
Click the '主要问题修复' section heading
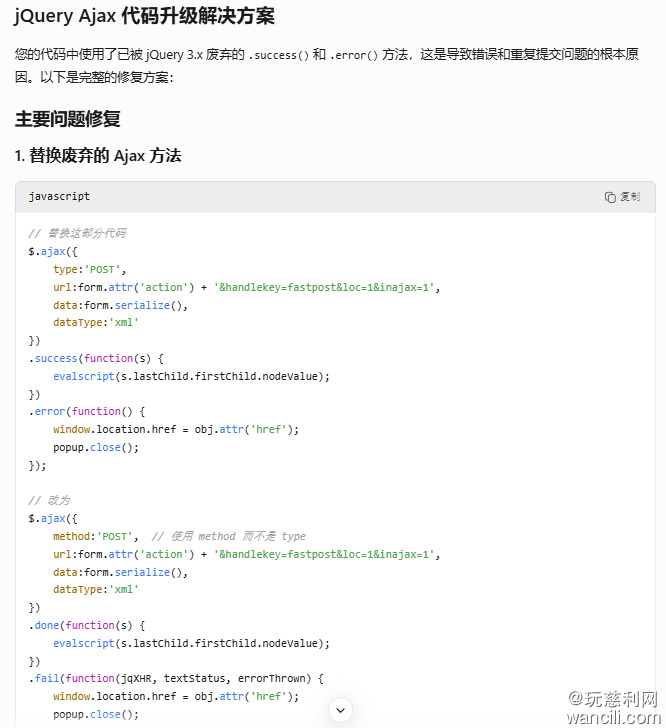pyautogui.click(x=68, y=119)
